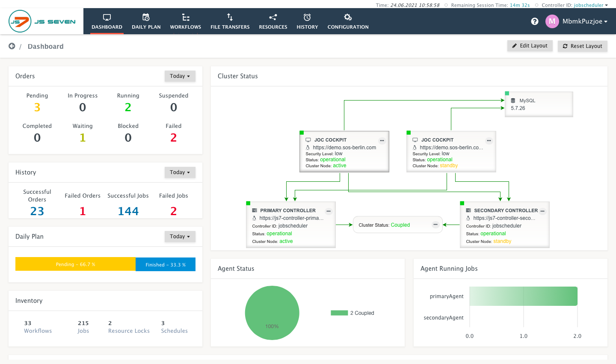Open the Today dropdown in History panel
Screen dimensions: 616x364
coord(180,172)
